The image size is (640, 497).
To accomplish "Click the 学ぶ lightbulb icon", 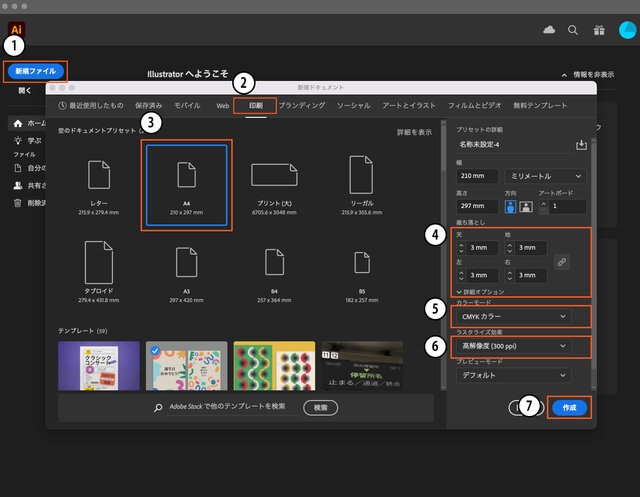I will (18, 140).
